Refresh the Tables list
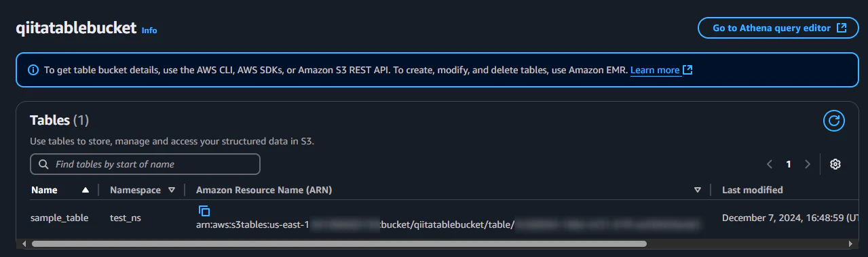This screenshot has width=868, height=257. click(x=834, y=121)
